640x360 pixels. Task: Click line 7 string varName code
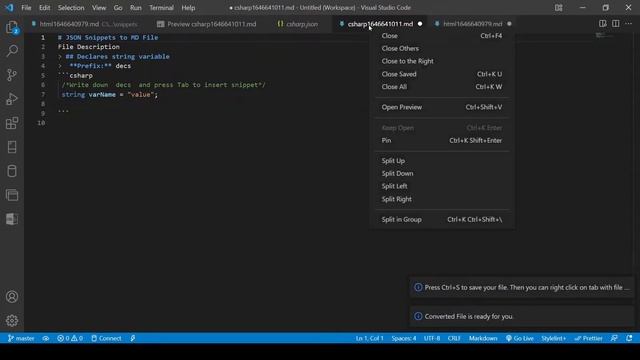click(110, 94)
